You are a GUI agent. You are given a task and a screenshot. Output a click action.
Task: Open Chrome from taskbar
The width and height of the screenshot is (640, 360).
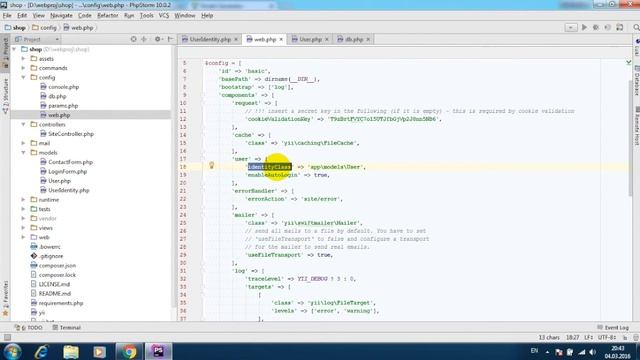pyautogui.click(x=129, y=351)
